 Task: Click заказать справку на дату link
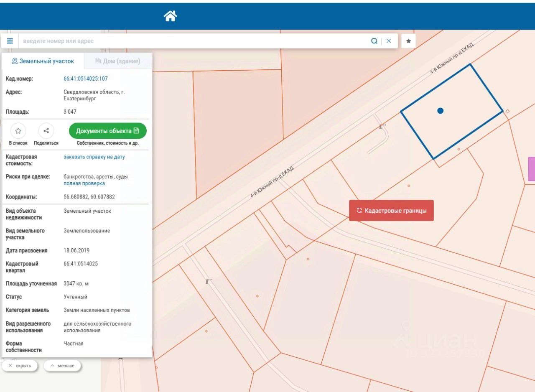(94, 157)
